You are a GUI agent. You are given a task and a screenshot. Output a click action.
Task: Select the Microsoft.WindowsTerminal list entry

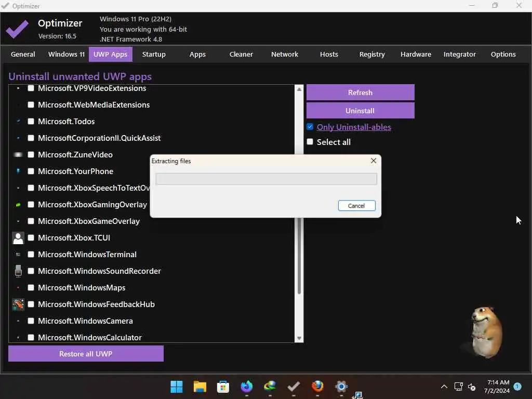click(x=87, y=255)
